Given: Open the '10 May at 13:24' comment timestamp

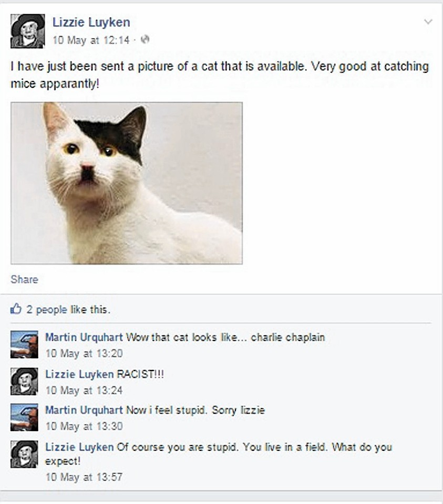Looking at the screenshot, I should (x=84, y=391).
